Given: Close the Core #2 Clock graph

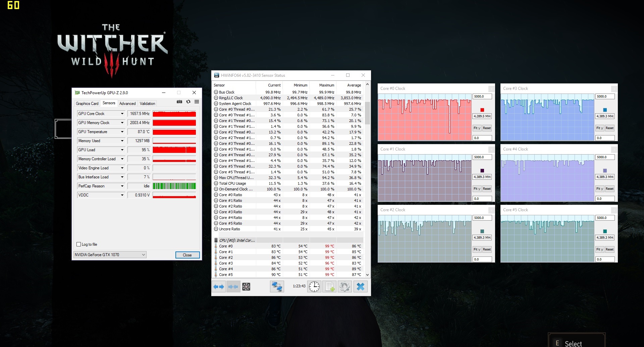Looking at the screenshot, I should click(x=491, y=210).
